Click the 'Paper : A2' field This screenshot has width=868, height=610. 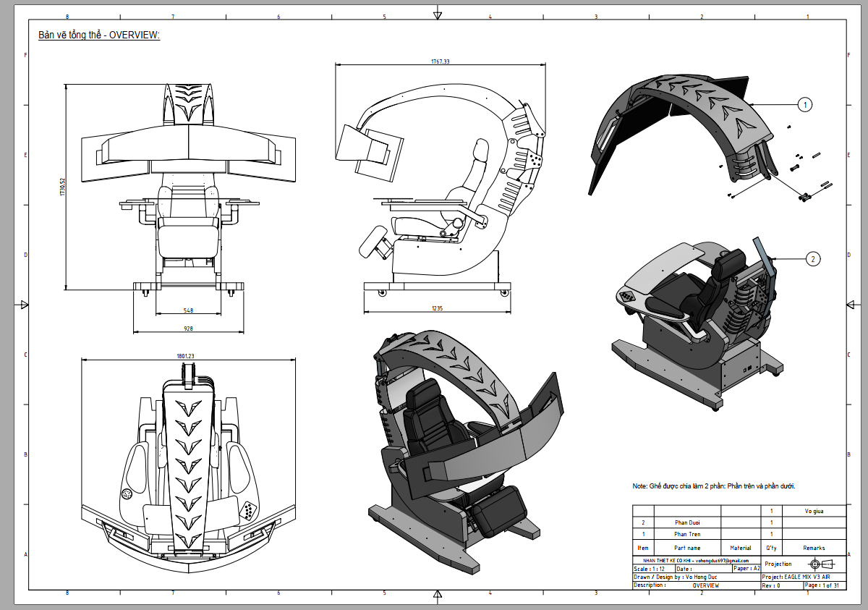pyautogui.click(x=746, y=569)
